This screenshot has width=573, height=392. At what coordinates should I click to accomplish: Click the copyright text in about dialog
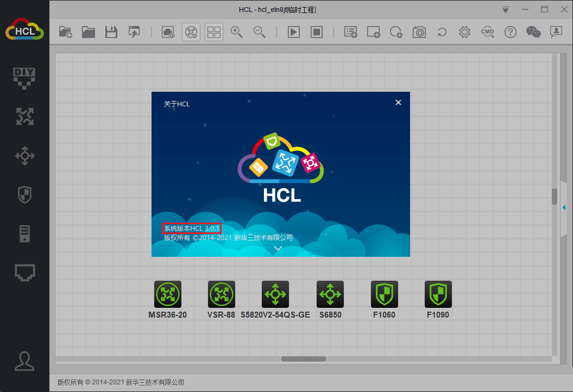[x=228, y=237]
